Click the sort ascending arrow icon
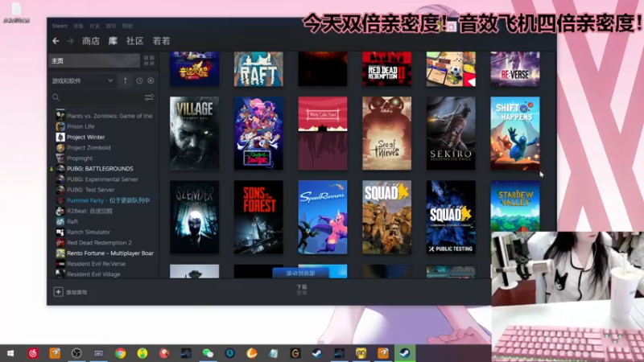Image resolution: width=644 pixels, height=362 pixels. pos(126,81)
